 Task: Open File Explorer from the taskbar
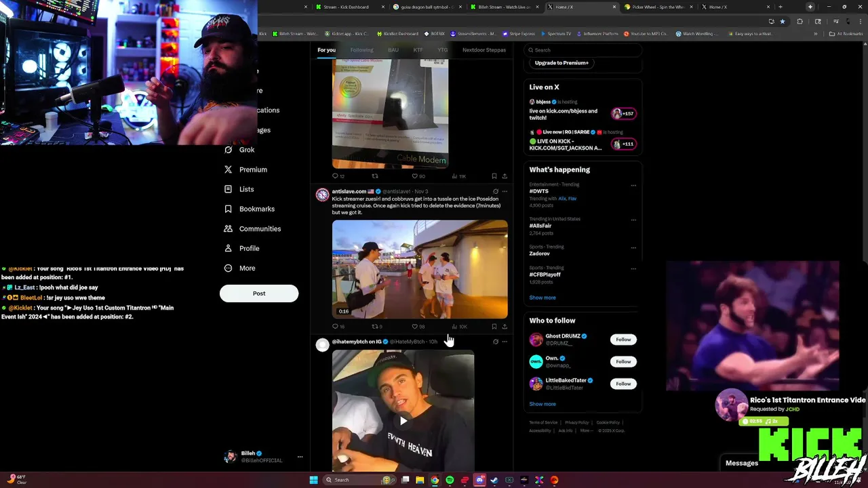(x=420, y=480)
